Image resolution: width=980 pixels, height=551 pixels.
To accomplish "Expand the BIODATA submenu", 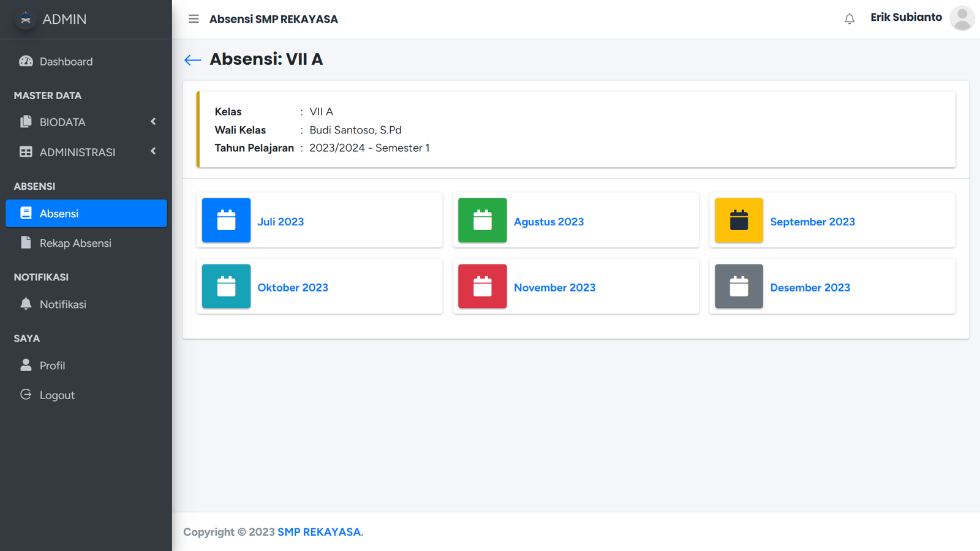I will coord(86,122).
